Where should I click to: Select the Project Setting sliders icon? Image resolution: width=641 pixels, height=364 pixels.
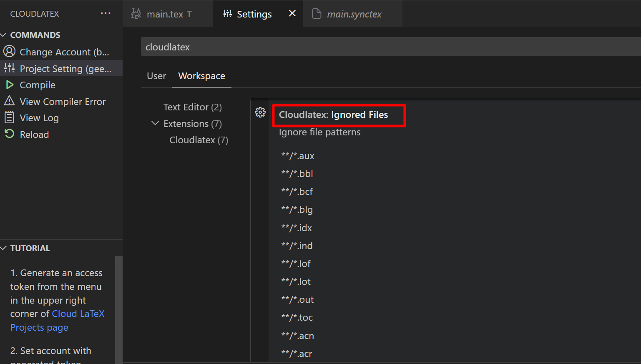click(x=10, y=68)
